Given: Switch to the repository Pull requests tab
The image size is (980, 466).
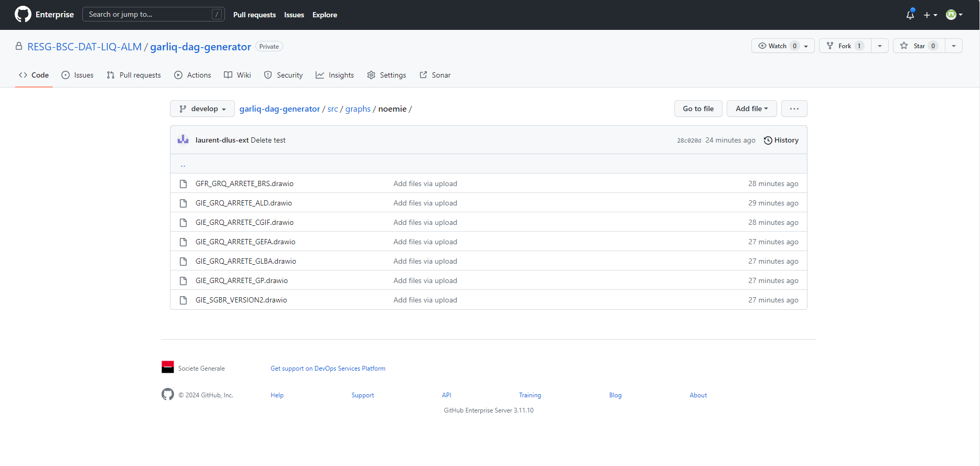Looking at the screenshot, I should (x=134, y=75).
